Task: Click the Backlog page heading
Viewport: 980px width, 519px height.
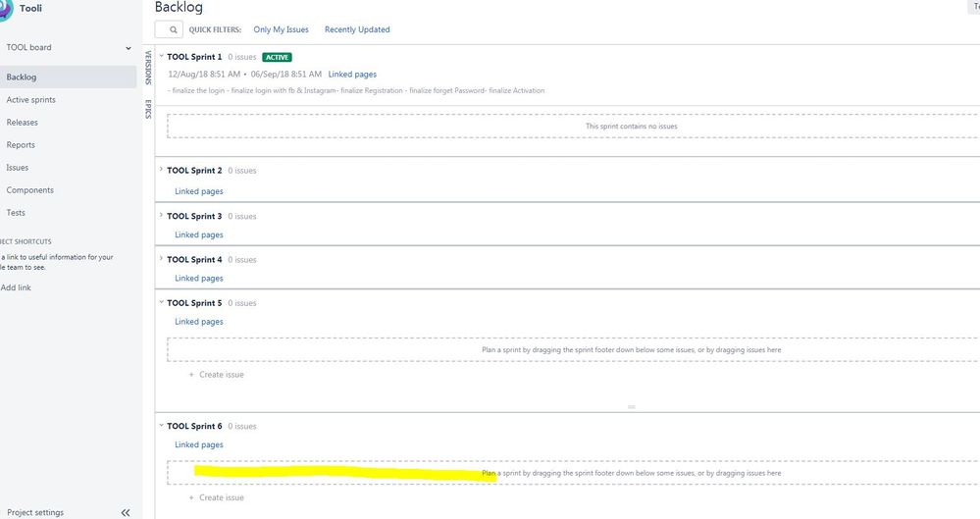Action: (179, 8)
